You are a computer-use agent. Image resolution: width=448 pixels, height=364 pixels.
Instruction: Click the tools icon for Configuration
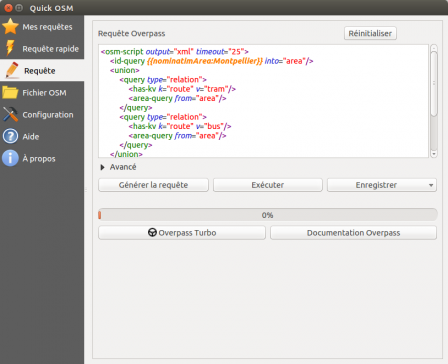click(x=10, y=114)
